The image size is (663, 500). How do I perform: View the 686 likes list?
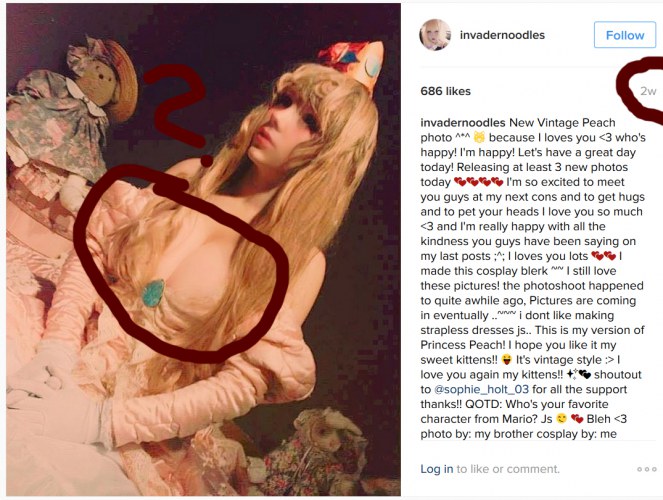[x=445, y=91]
